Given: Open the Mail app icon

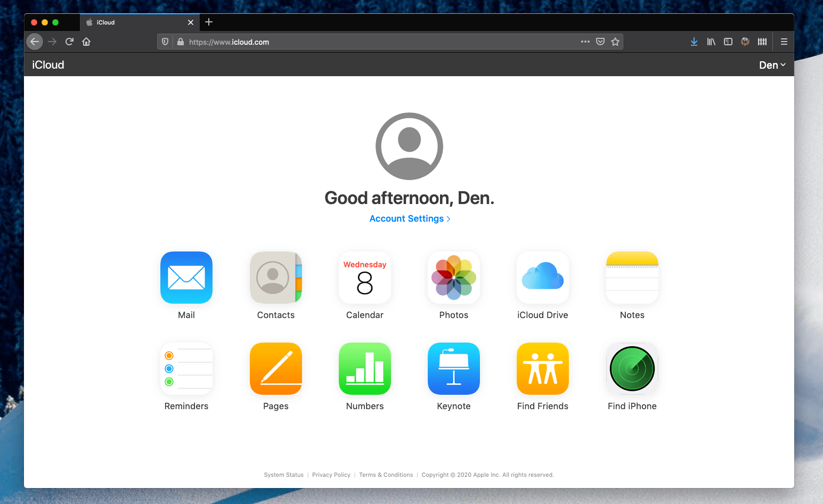Looking at the screenshot, I should point(186,278).
